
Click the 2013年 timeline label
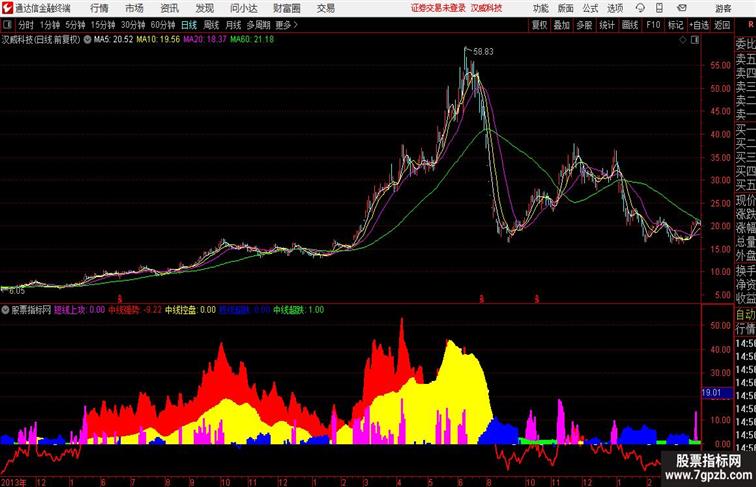(x=14, y=482)
